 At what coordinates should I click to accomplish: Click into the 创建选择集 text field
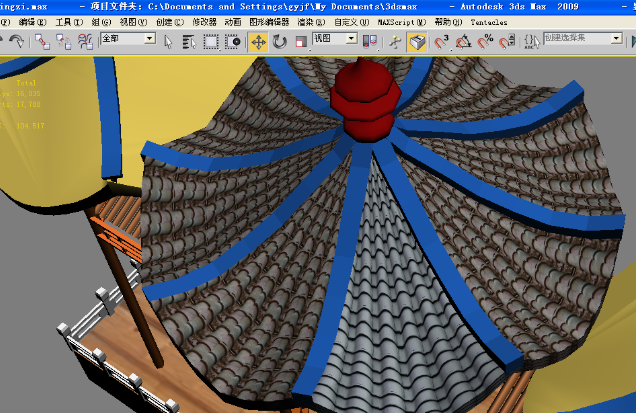coord(578,39)
